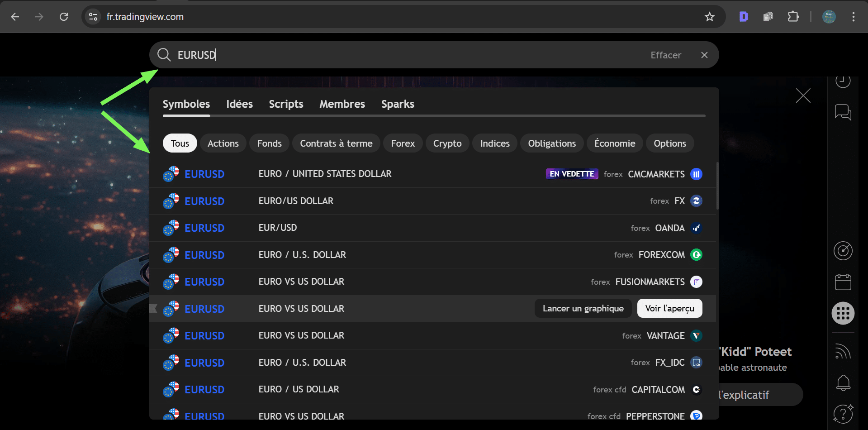Bookmark page with the star icon
The image size is (868, 430).
pyautogui.click(x=709, y=17)
